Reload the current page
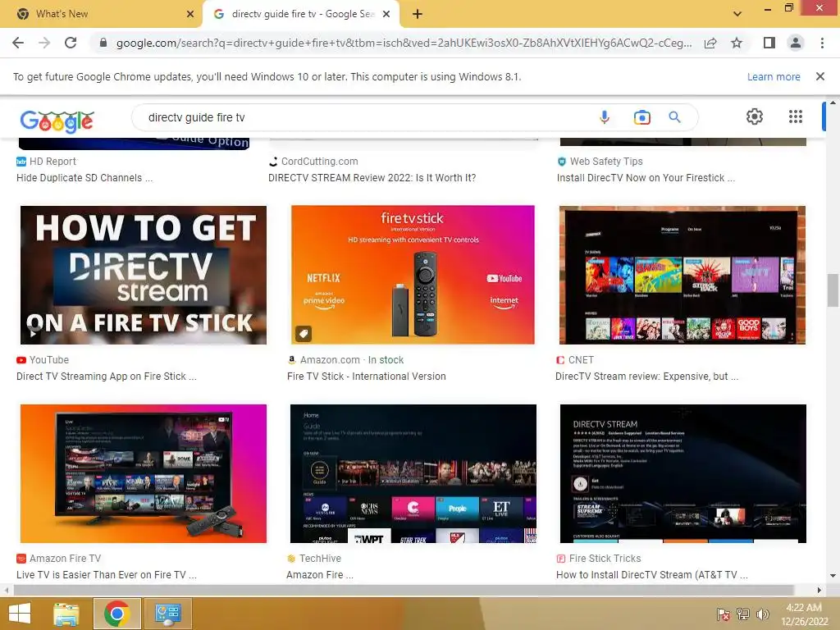Image resolution: width=840 pixels, height=630 pixels. click(71, 43)
